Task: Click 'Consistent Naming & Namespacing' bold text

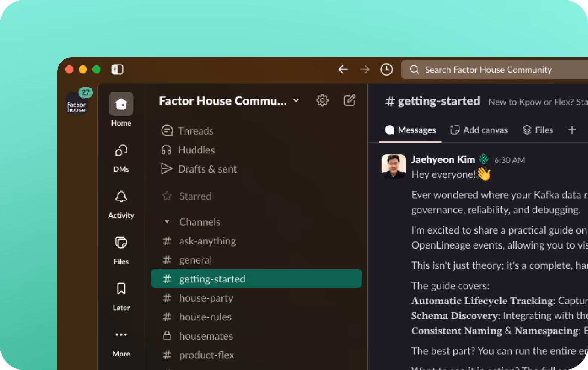Action: (495, 331)
